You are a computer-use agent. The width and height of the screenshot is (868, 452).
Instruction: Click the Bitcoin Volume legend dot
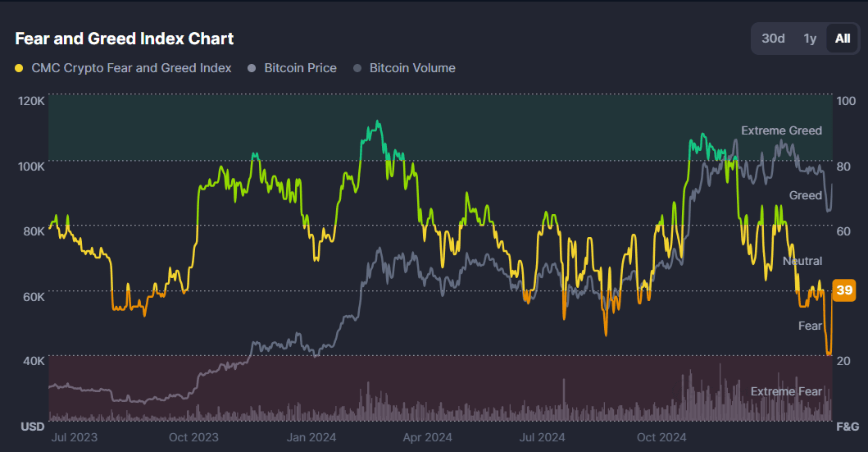357,68
